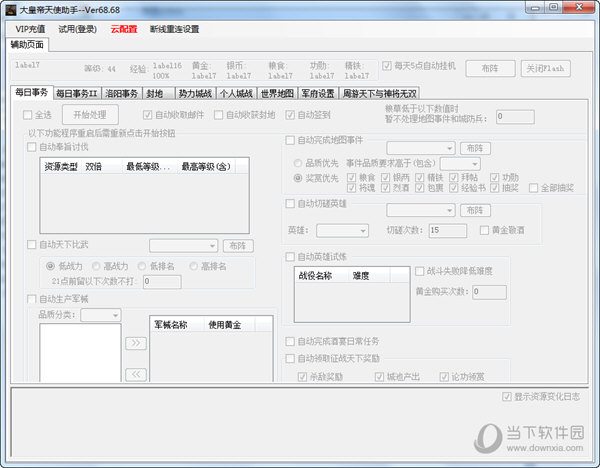
Task: Click the app icon in the title bar
Action: [11, 10]
